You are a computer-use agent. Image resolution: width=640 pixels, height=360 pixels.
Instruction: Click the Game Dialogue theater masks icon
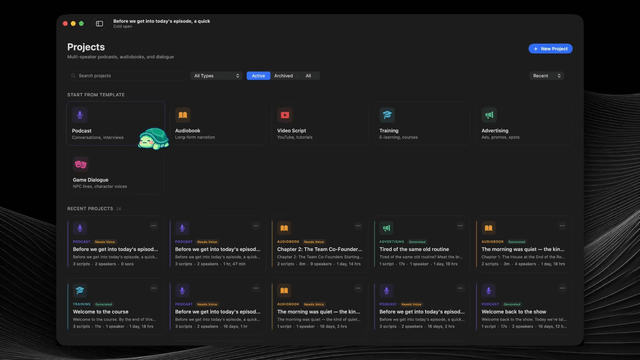click(x=80, y=164)
